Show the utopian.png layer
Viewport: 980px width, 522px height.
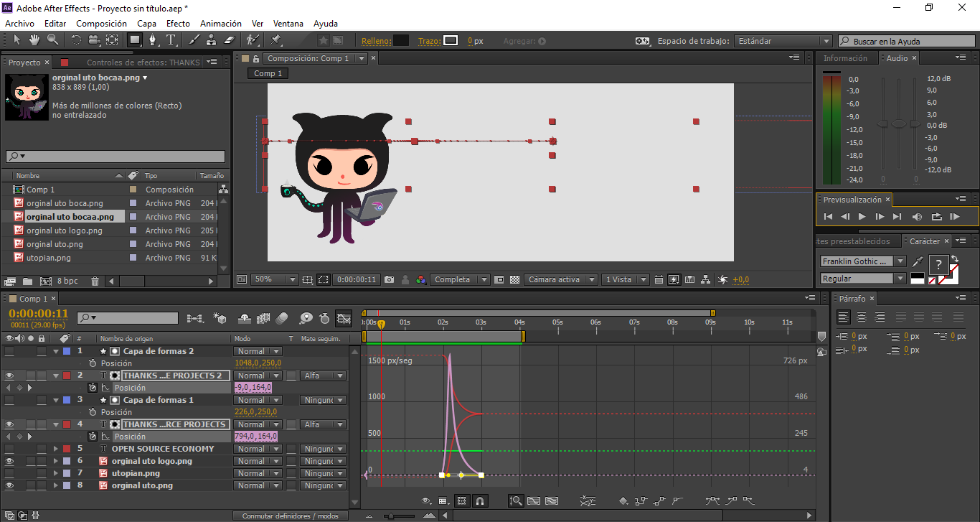9,473
